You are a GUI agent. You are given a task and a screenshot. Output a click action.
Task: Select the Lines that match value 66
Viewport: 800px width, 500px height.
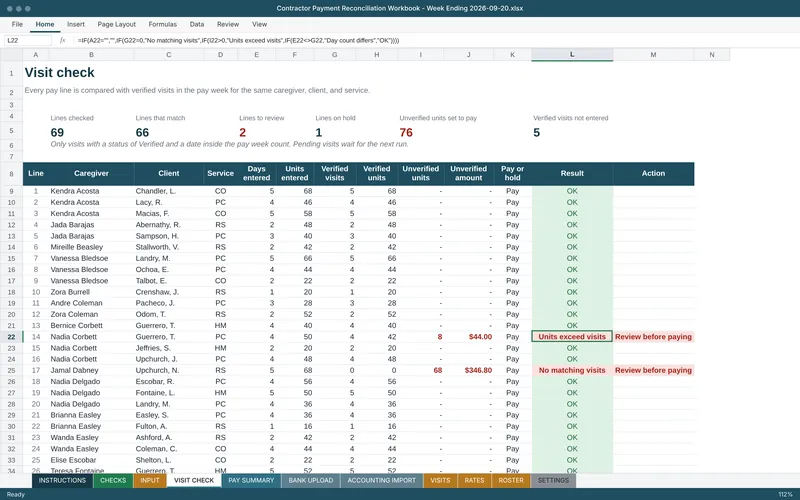(142, 133)
